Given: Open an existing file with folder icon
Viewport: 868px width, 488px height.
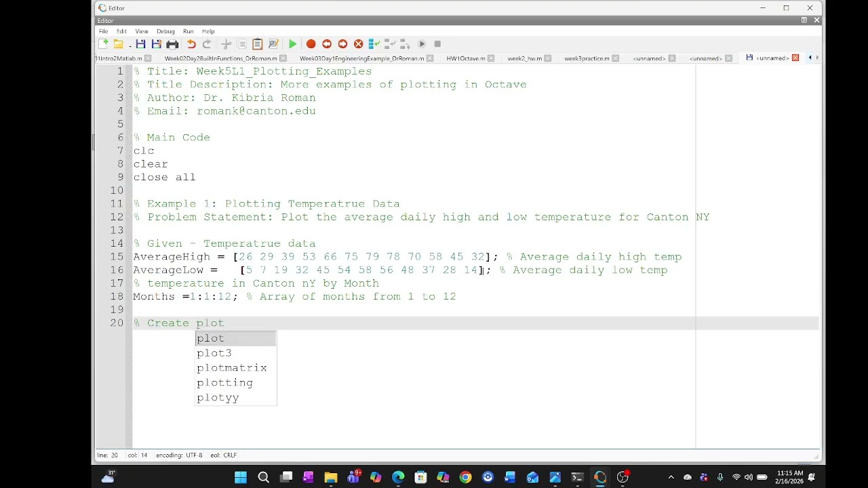Looking at the screenshot, I should coord(119,44).
